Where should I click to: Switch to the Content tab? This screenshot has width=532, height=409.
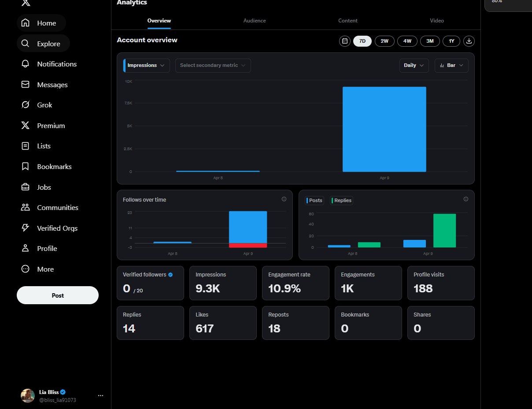(x=347, y=21)
